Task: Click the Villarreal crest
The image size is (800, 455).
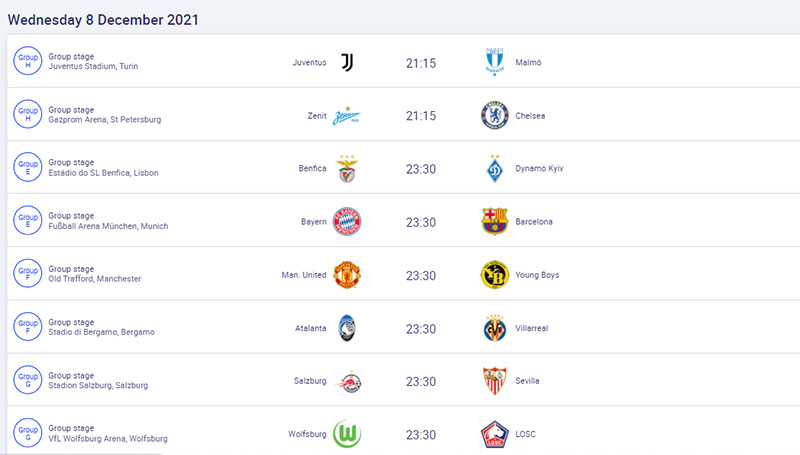Action: click(494, 328)
